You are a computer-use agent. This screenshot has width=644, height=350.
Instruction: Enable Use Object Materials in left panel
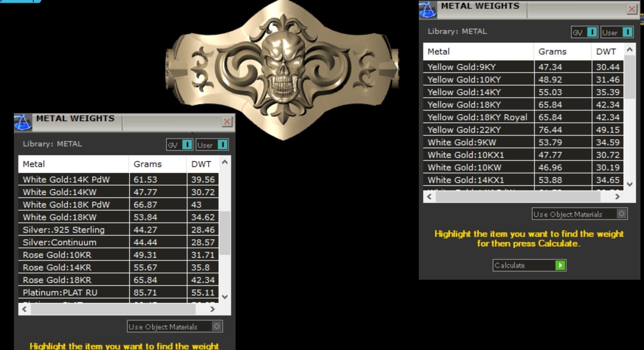point(216,326)
